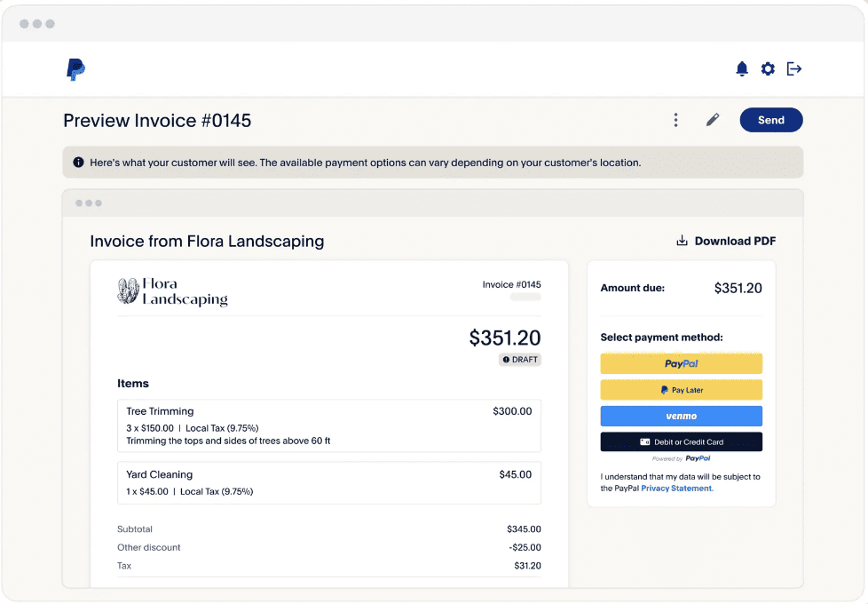This screenshot has height=604, width=868.
Task: Open the Privacy Statement link
Action: (x=676, y=489)
